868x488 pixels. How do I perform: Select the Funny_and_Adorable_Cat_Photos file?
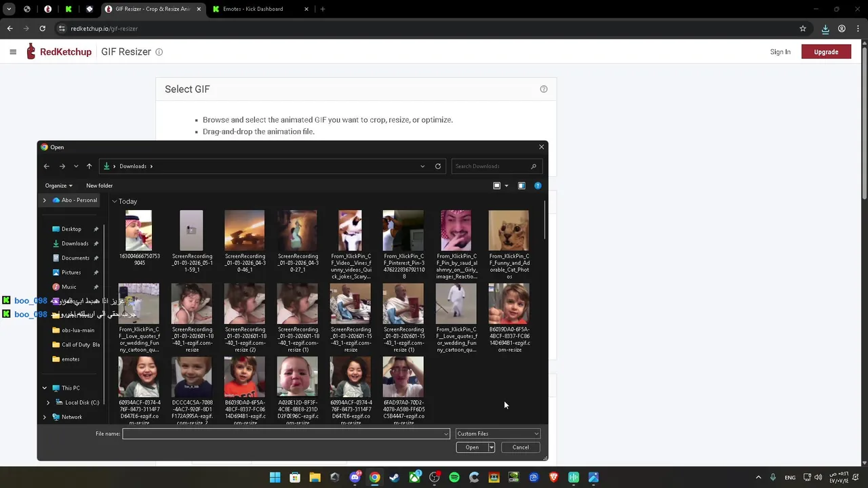point(509,245)
